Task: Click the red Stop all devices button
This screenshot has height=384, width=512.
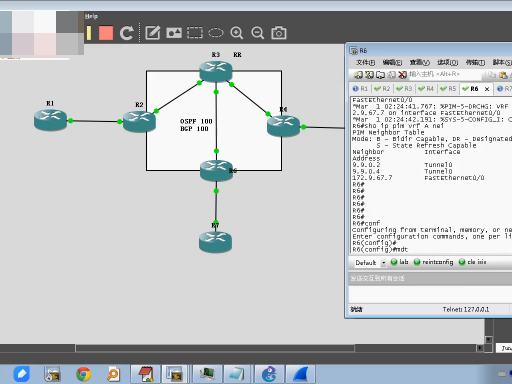Action: pyautogui.click(x=106, y=33)
